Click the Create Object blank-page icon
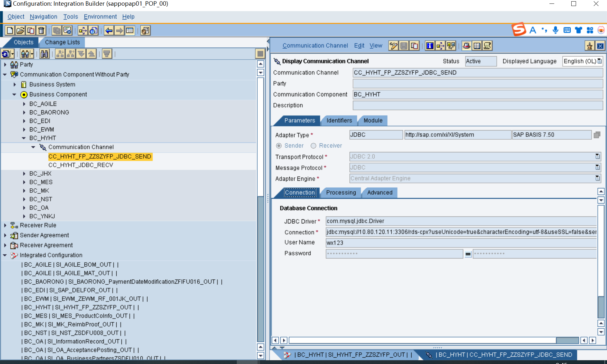Viewport: 607px width, 364px height. click(x=10, y=30)
